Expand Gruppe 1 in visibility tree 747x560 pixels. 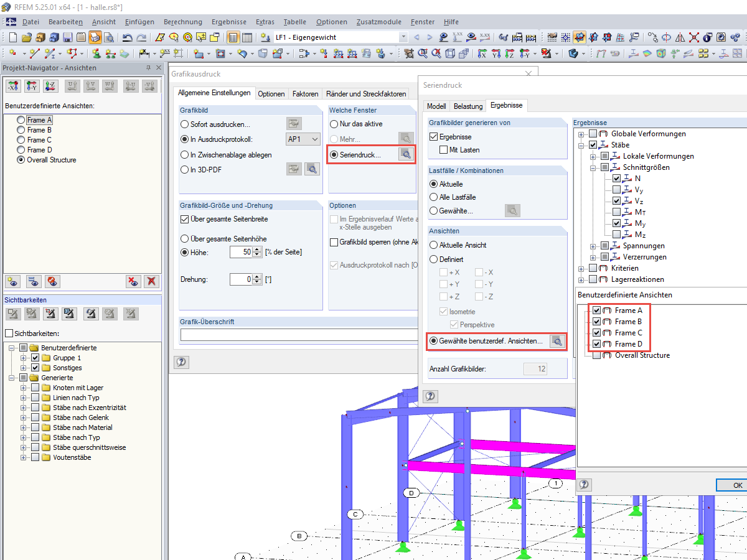point(24,358)
